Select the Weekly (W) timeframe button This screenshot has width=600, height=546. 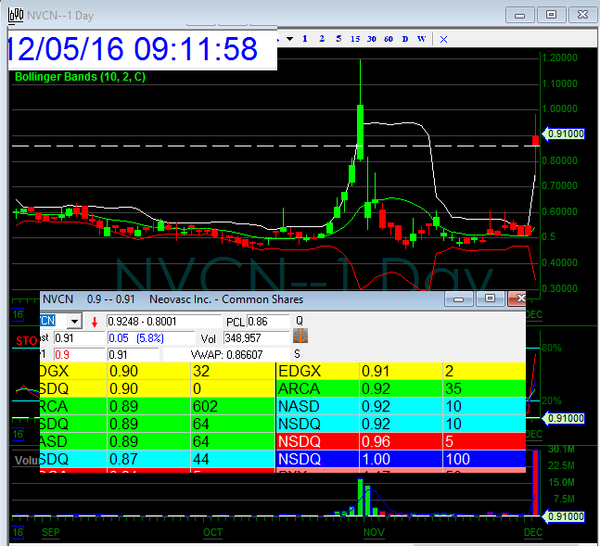tap(421, 39)
